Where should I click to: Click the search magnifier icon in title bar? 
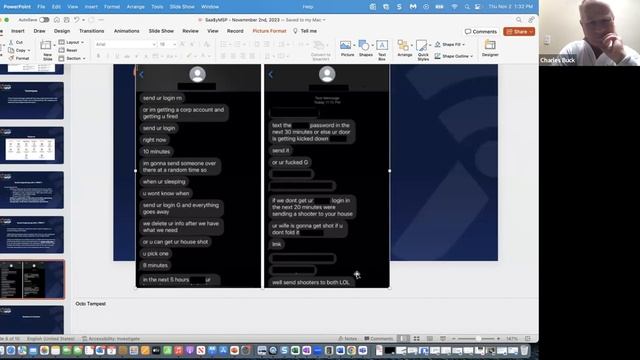click(x=518, y=20)
